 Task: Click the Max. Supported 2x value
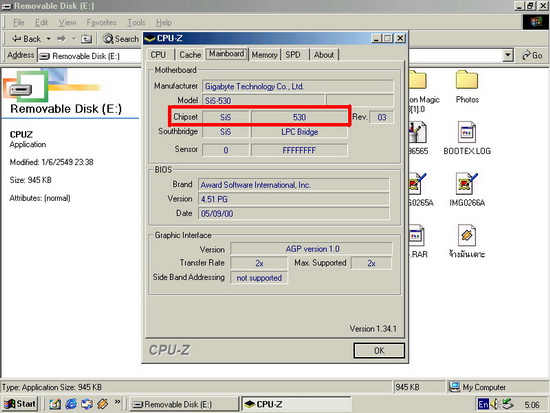click(371, 263)
